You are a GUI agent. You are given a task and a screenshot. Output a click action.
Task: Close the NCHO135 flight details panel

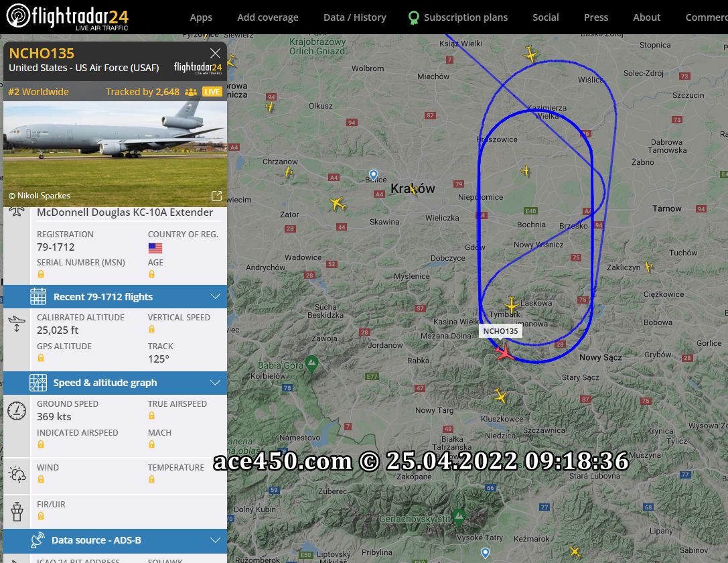coord(215,53)
